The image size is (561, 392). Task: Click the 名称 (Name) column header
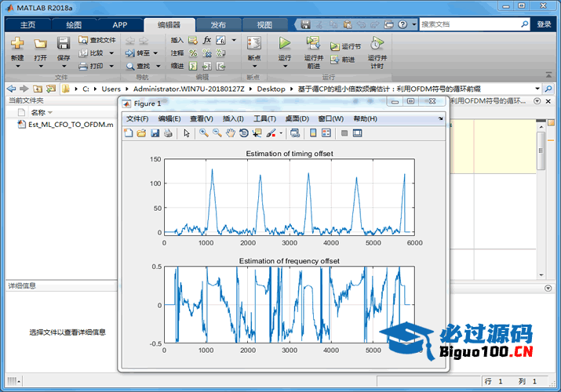pos(38,113)
